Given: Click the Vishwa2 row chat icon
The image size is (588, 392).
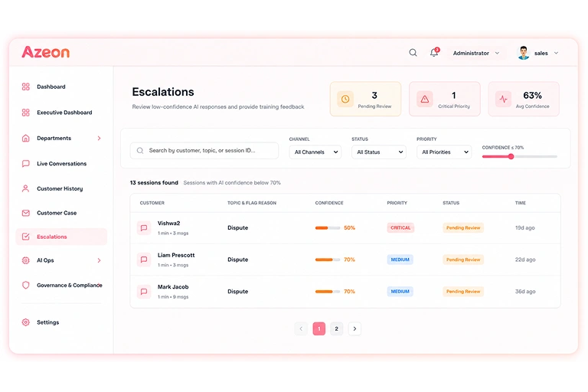Looking at the screenshot, I should pyautogui.click(x=144, y=227).
